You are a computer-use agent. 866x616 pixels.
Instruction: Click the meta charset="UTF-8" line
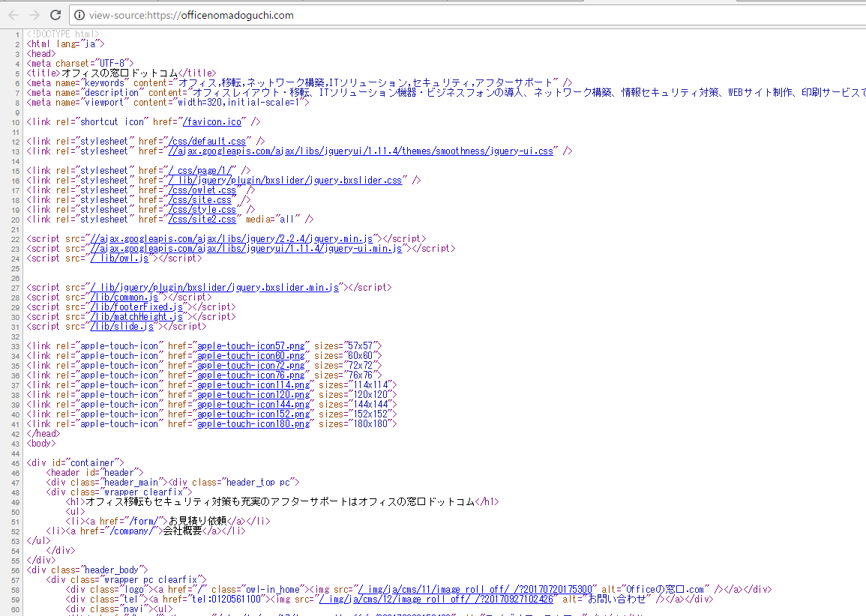[80, 64]
